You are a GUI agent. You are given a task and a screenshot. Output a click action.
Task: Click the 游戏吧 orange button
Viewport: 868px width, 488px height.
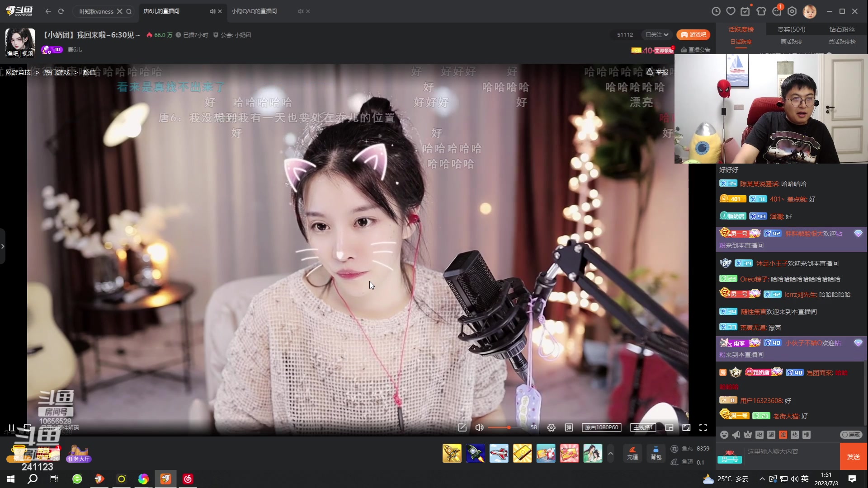point(693,35)
